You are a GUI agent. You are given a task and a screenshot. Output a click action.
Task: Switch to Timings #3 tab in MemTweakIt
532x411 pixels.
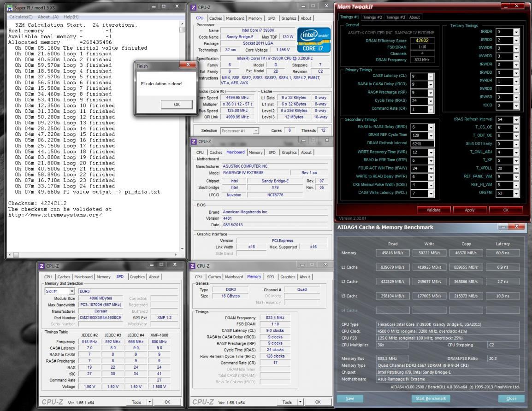pyautogui.click(x=395, y=18)
